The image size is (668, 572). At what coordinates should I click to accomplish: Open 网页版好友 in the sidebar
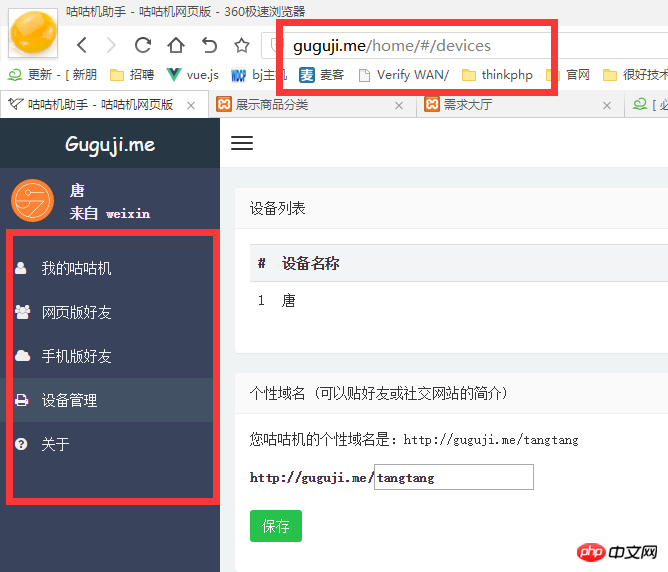110,312
